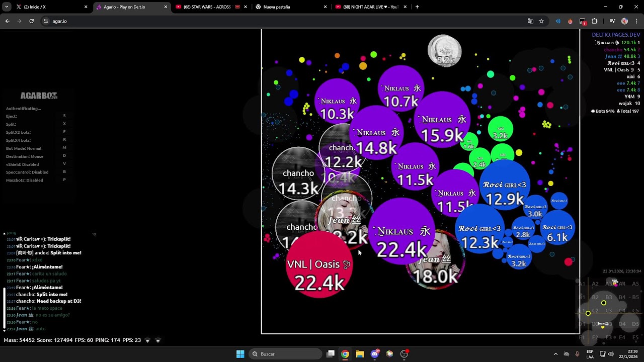
Task: Click Roci girl<3 leaderboard entry
Action: pos(623,63)
